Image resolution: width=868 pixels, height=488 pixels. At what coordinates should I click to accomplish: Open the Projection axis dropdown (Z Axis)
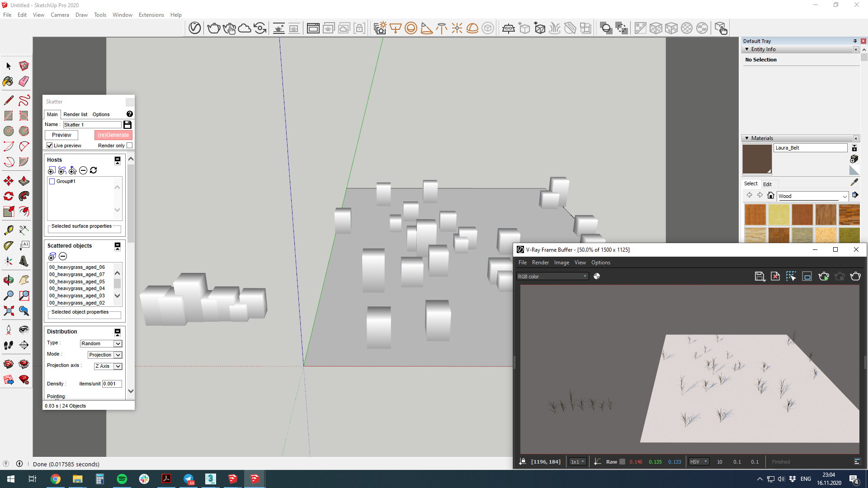click(x=108, y=366)
